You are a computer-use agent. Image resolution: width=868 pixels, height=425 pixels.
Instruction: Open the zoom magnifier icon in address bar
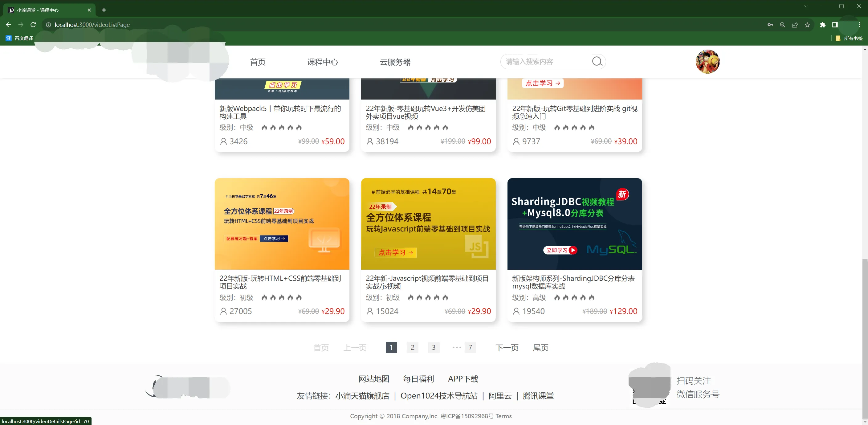pyautogui.click(x=782, y=25)
